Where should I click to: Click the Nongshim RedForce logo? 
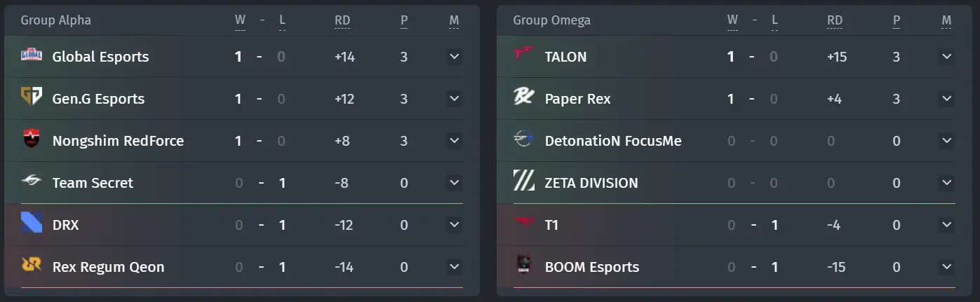32,140
